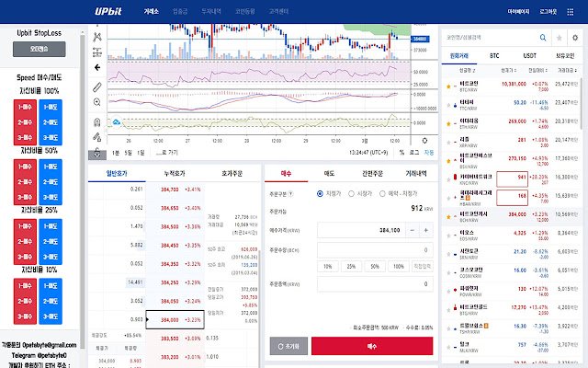
Task: Set order quantity to 25%
Action: pyautogui.click(x=351, y=266)
